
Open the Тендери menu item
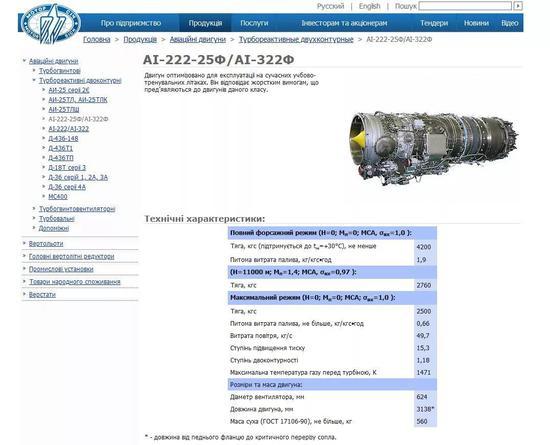pyautogui.click(x=434, y=23)
